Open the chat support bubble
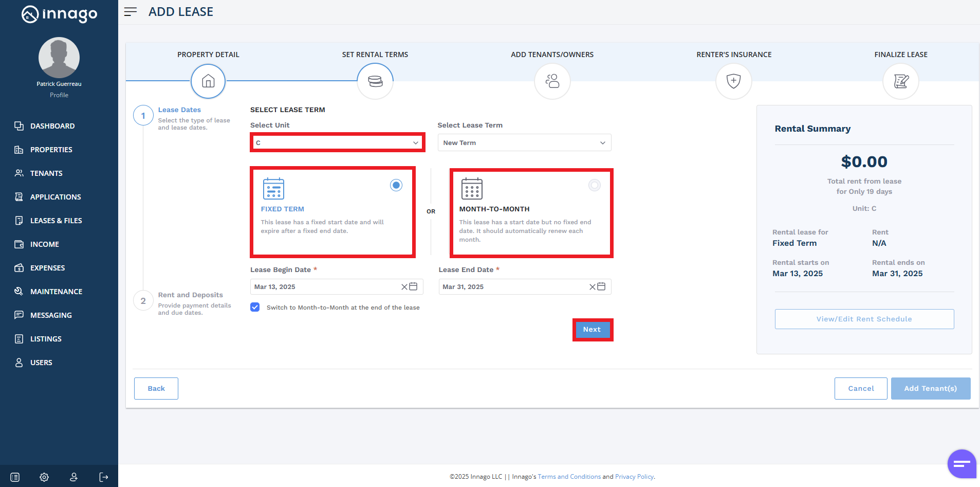The height and width of the screenshot is (487, 980). coord(961,464)
